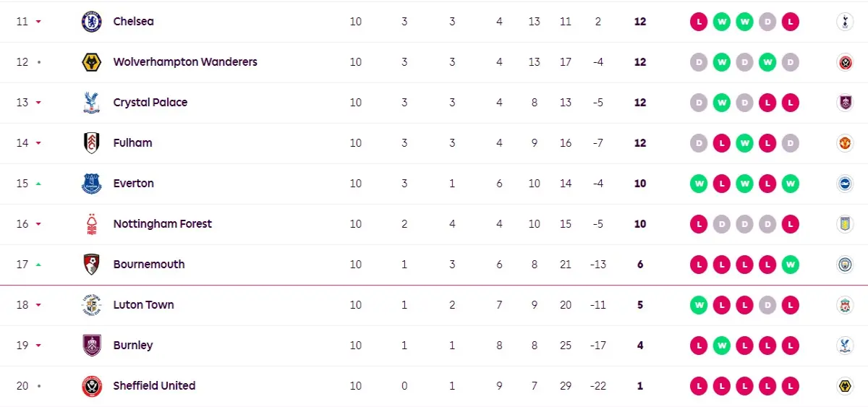Viewport: 868px width, 407px height.
Task: Click the Wolverhampton Wanderers wolf crest
Action: (x=92, y=62)
